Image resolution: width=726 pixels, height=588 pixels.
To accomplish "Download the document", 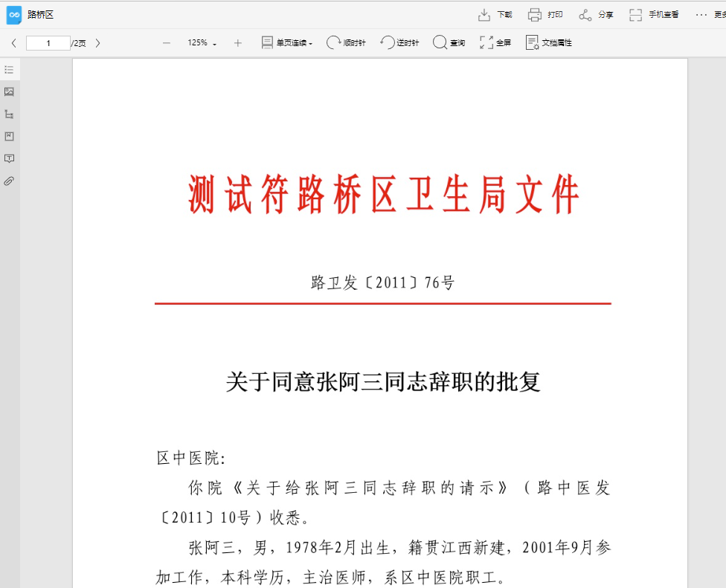I will click(x=495, y=15).
